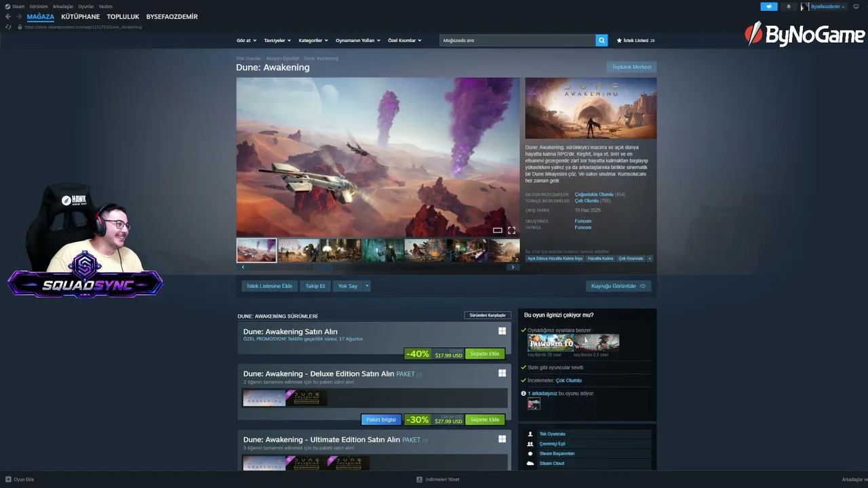This screenshot has height=488, width=868.
Task: Select the first screenshot thumbnail with purple smoke
Action: point(256,250)
